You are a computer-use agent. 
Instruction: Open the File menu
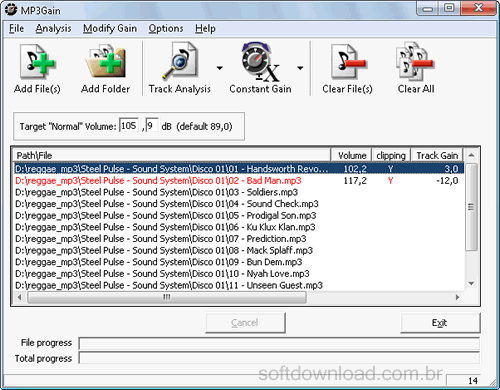coord(16,29)
